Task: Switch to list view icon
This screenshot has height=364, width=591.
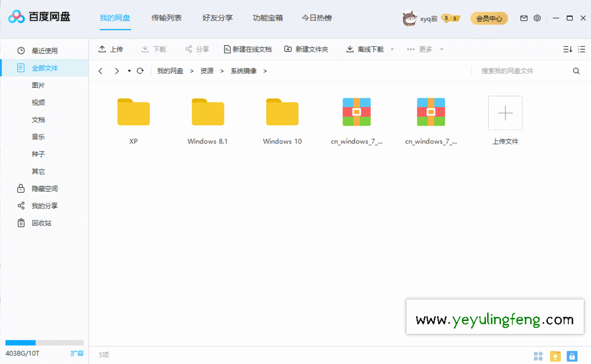Action: [582, 49]
